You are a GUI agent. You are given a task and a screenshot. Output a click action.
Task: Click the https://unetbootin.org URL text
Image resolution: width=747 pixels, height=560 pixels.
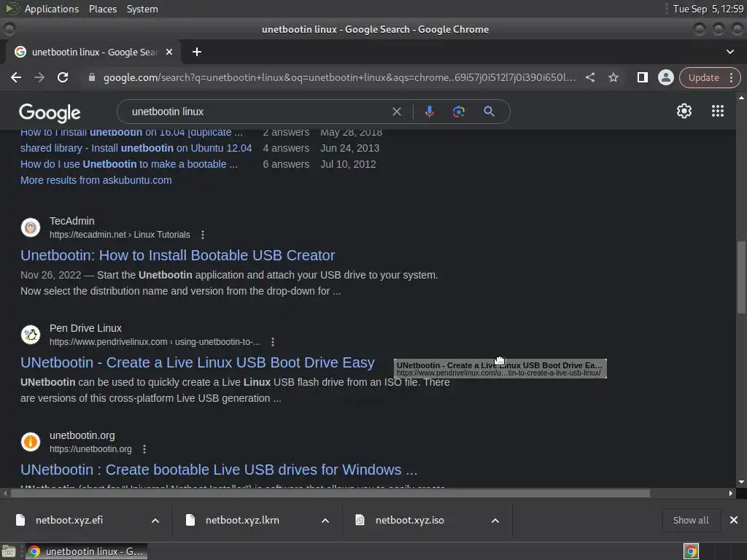pyautogui.click(x=90, y=449)
